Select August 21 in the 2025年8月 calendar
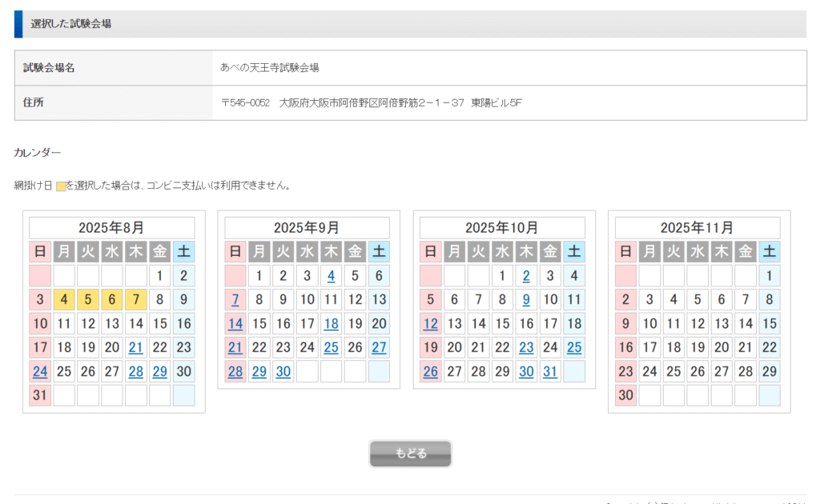The width and height of the screenshot is (820, 504). (x=136, y=347)
